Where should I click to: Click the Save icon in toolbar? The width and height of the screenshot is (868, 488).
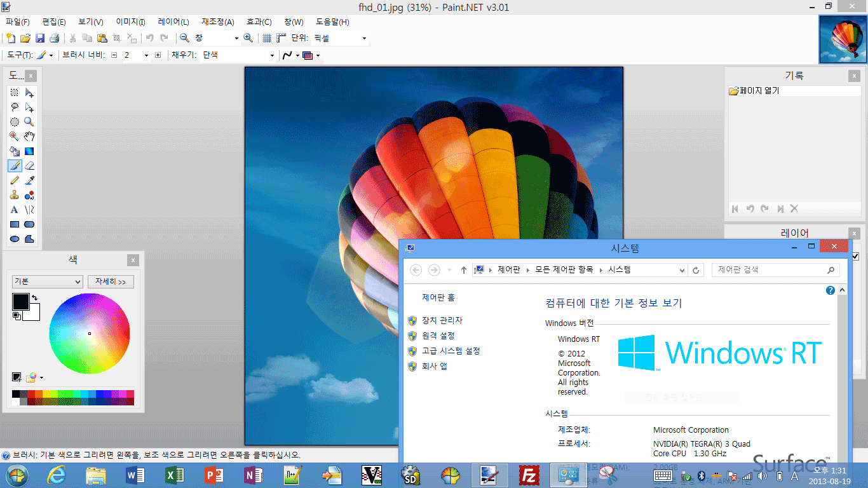tap(40, 38)
